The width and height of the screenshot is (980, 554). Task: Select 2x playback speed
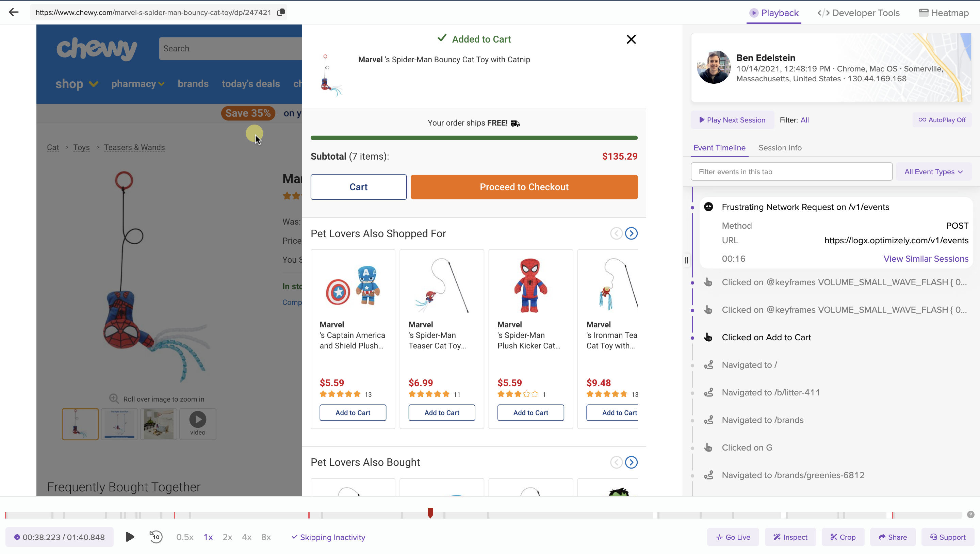227,537
